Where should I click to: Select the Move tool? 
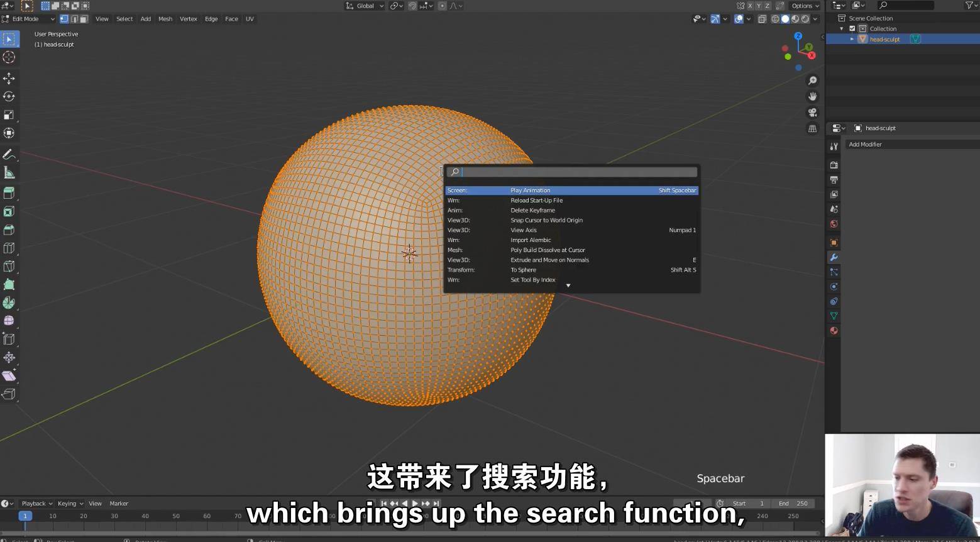coord(9,78)
